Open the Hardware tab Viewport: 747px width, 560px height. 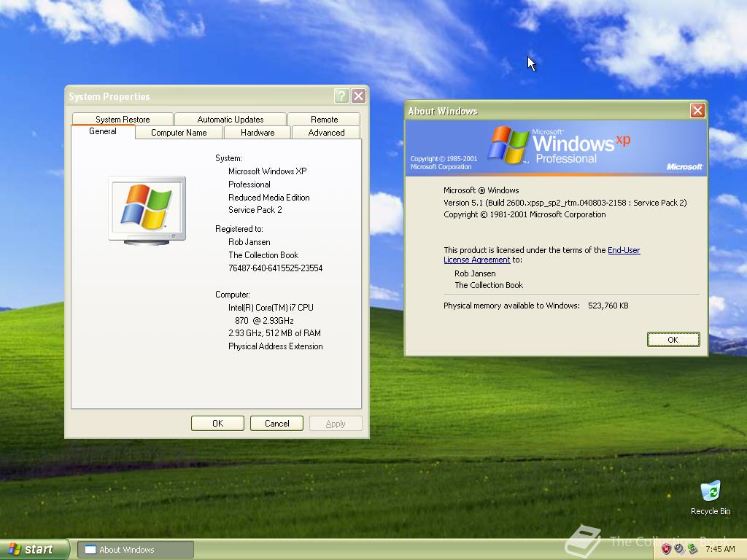point(258,133)
